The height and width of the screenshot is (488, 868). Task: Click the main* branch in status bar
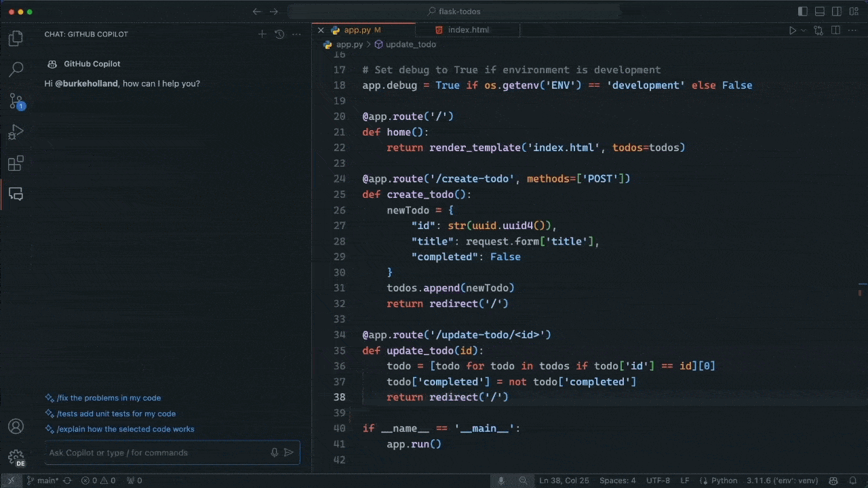tap(42, 481)
